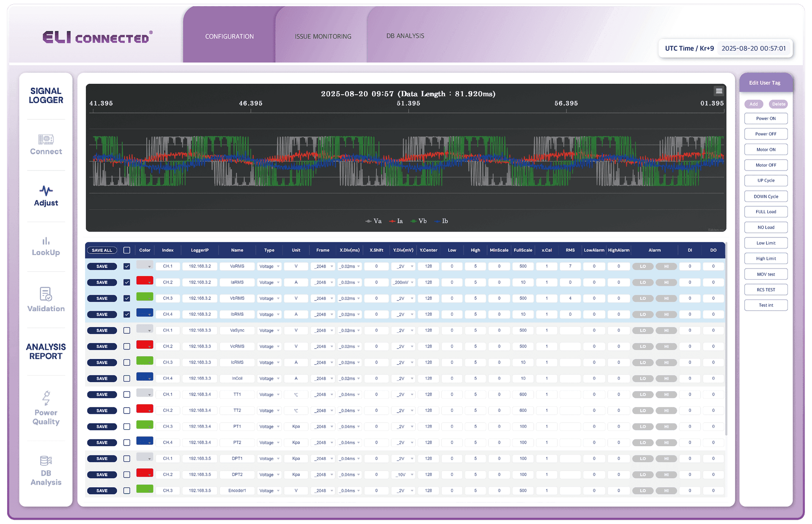This screenshot has height=524, width=812.
Task: Click the ELI Connected logo
Action: pyautogui.click(x=98, y=37)
